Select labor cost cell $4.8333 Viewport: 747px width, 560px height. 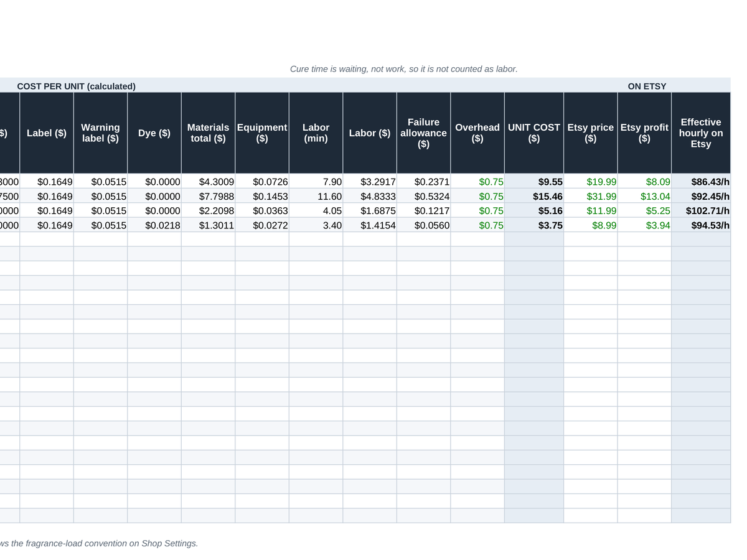coord(370,196)
